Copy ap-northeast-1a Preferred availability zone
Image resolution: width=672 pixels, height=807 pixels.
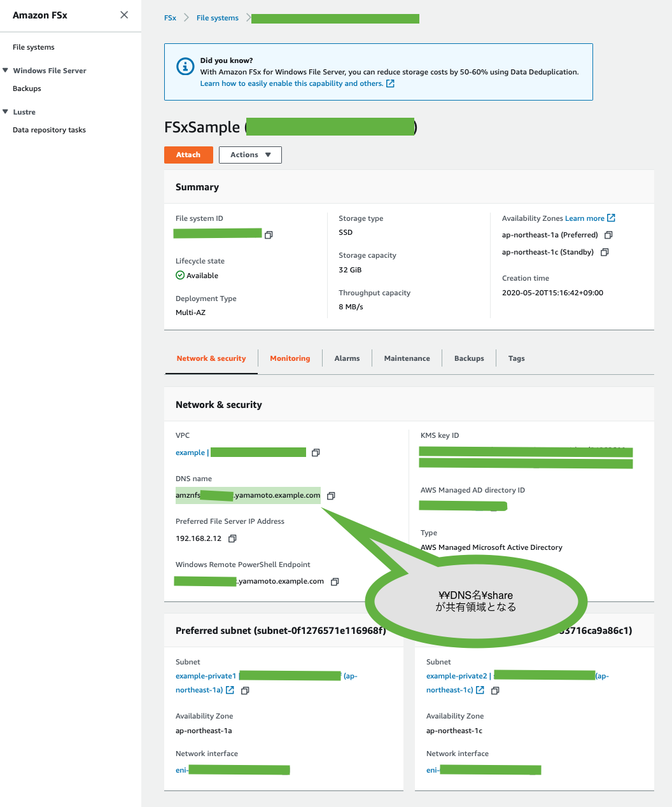click(608, 235)
